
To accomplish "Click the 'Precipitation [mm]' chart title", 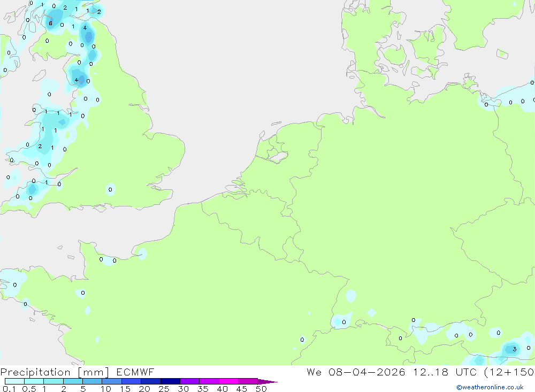I will (55, 372).
